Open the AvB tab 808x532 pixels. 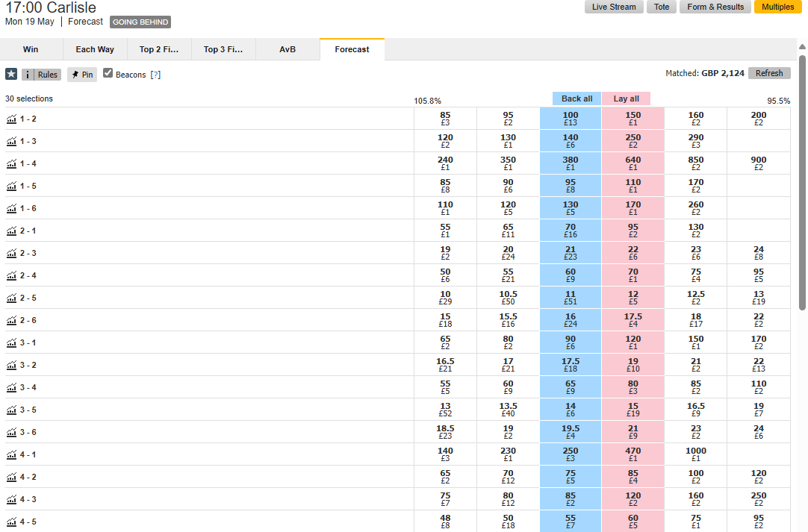tap(288, 49)
